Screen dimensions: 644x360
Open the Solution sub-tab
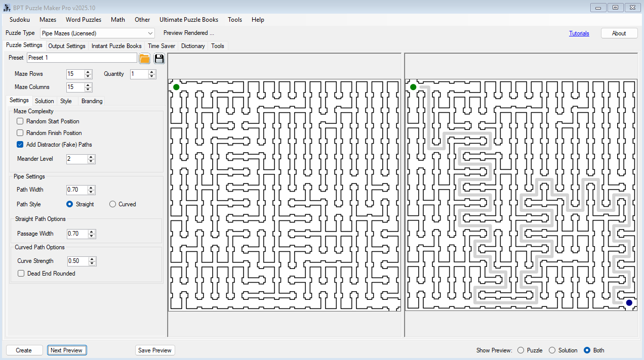[x=45, y=101]
